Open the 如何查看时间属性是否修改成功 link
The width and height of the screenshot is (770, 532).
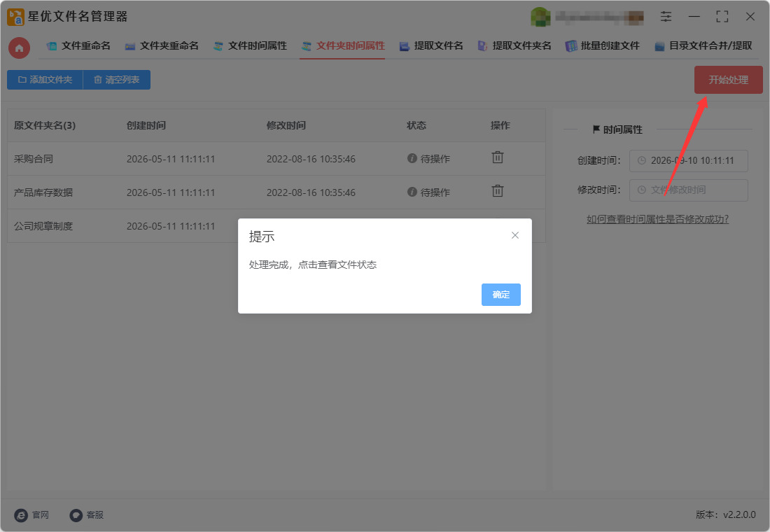pyautogui.click(x=657, y=219)
